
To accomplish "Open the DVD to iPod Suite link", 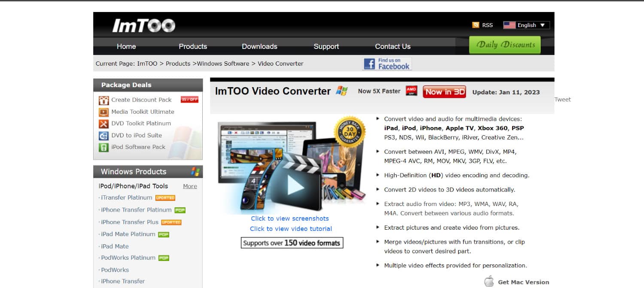I will 137,135.
